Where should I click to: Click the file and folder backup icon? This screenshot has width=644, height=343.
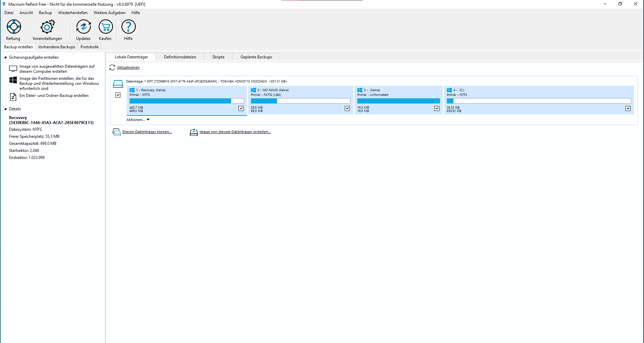(x=13, y=97)
